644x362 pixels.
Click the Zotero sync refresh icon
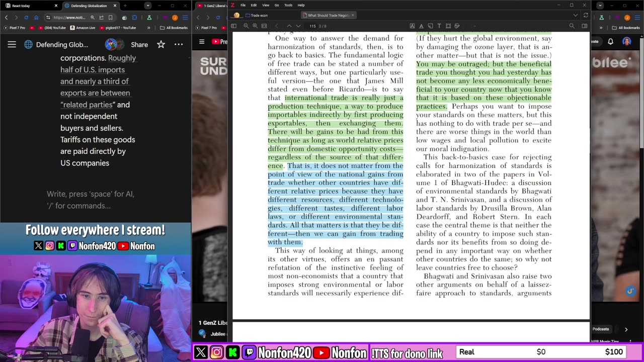click(586, 15)
